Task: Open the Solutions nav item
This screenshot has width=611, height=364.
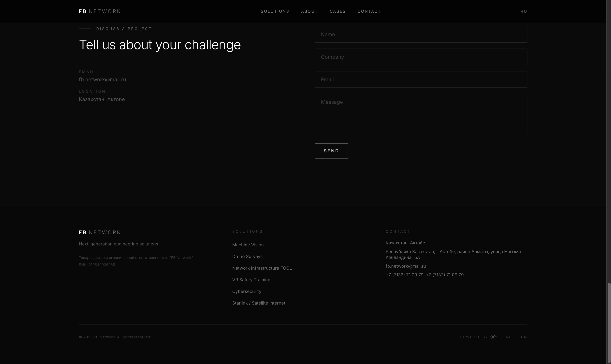Action: point(275,11)
